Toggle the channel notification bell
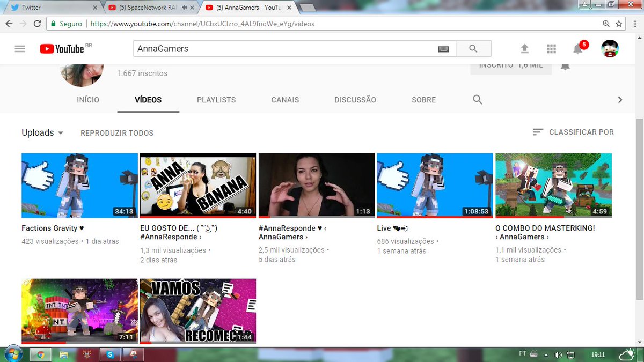 (x=565, y=67)
